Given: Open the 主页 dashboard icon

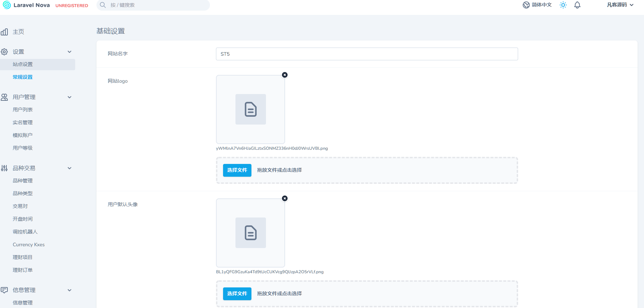Looking at the screenshot, I should point(4,32).
